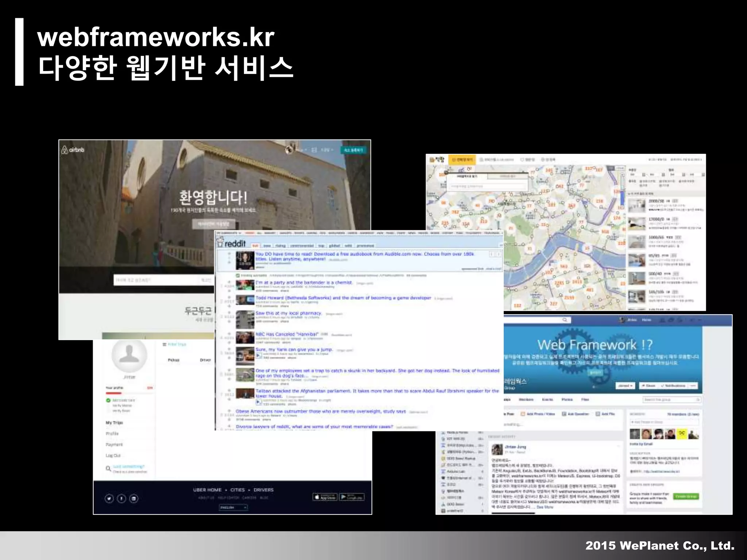Open the UBER HOME footer link
This screenshot has width=747, height=560.
[x=207, y=490]
